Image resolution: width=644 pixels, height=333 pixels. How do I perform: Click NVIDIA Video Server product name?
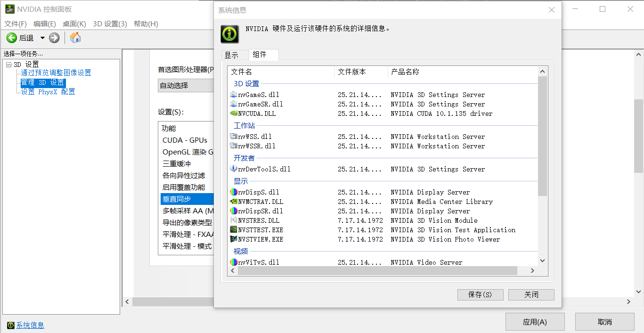pos(426,262)
